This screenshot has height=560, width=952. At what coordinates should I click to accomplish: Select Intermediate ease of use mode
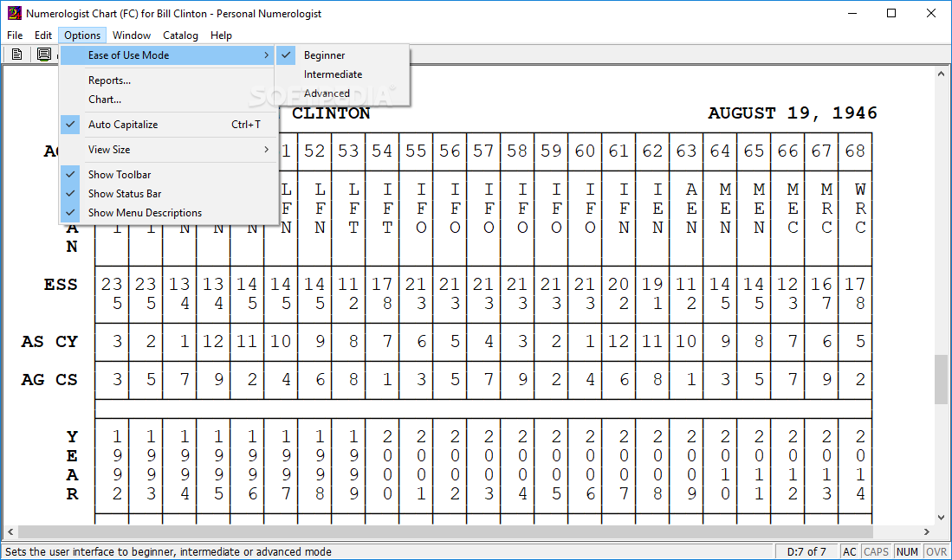pos(342,74)
